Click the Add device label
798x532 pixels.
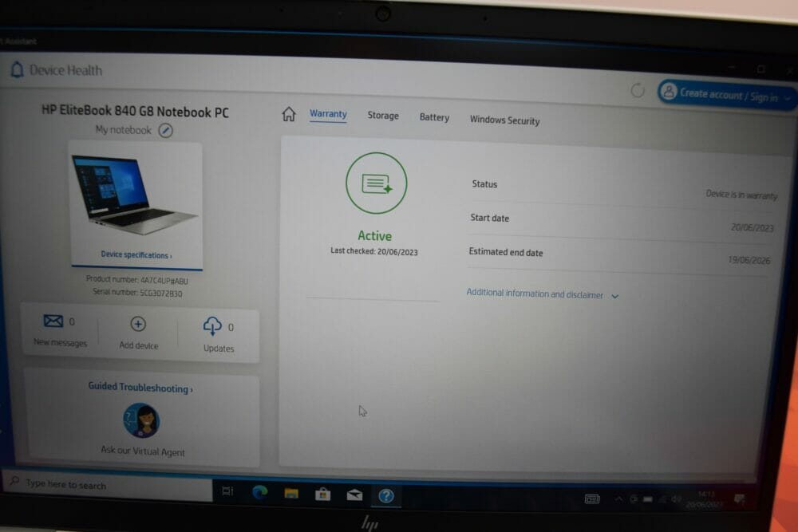138,345
